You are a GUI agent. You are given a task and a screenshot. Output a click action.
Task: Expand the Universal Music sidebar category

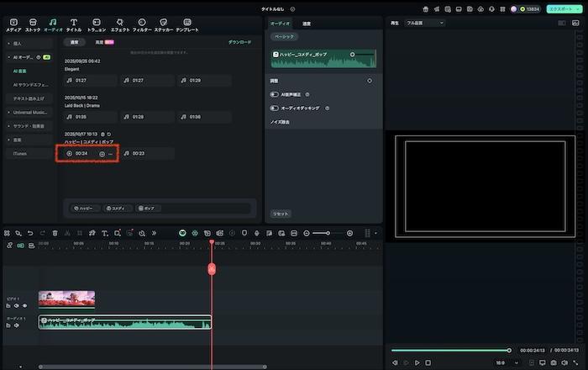tap(32, 112)
